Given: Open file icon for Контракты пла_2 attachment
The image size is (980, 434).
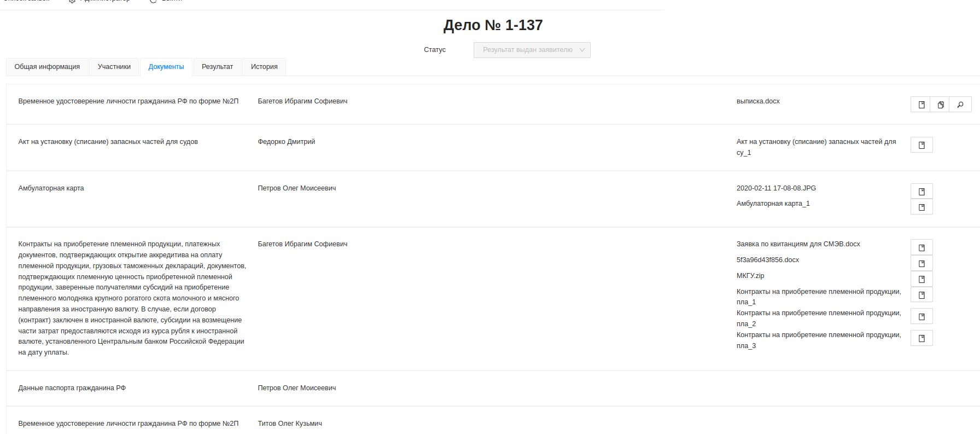Looking at the screenshot, I should tap(921, 317).
